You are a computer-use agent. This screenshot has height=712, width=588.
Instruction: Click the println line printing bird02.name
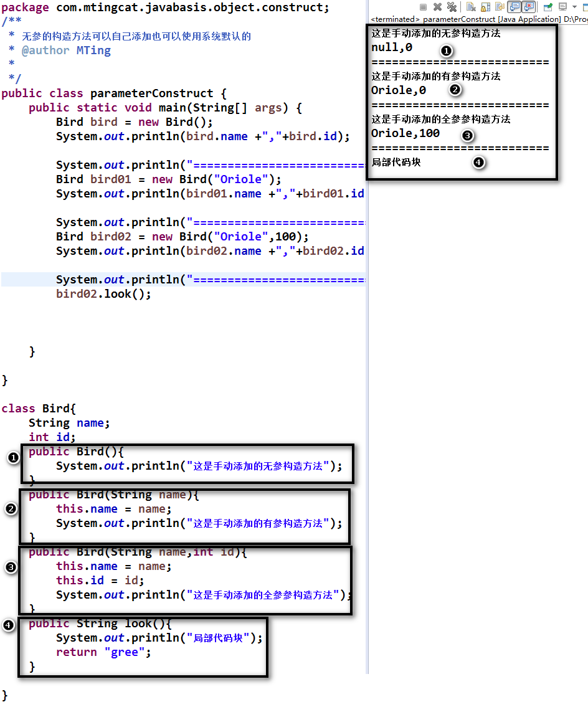[x=210, y=251]
